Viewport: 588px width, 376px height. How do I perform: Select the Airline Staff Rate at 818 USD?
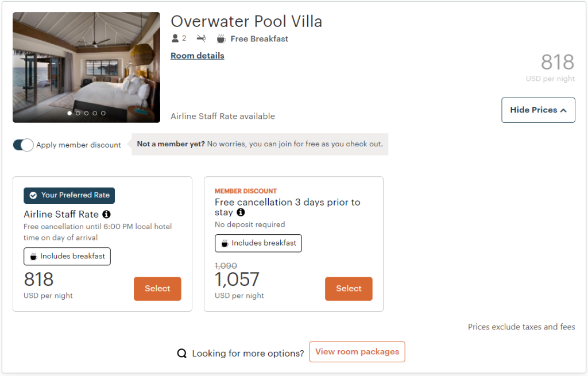[x=157, y=289]
